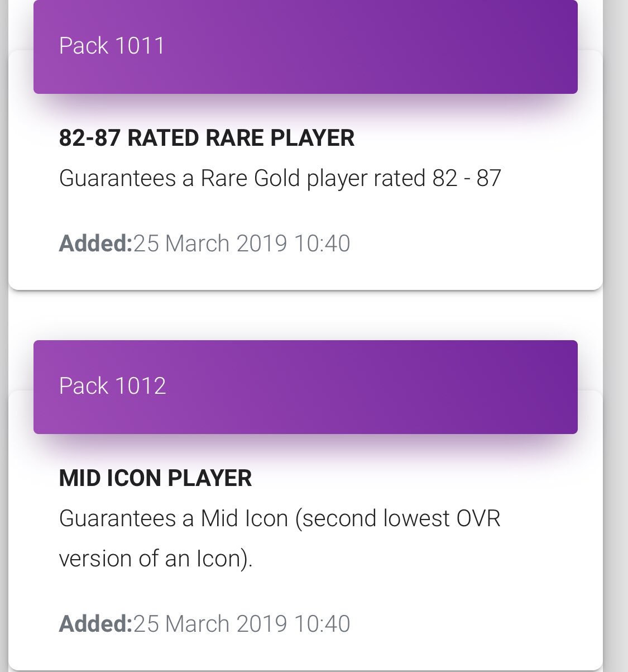
Task: Click the Pack 1011 date "25 March 2019 10:40"
Action: 242,244
